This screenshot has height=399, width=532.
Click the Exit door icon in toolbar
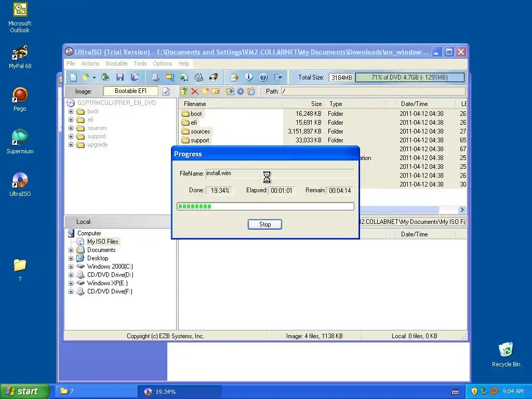[x=278, y=77]
